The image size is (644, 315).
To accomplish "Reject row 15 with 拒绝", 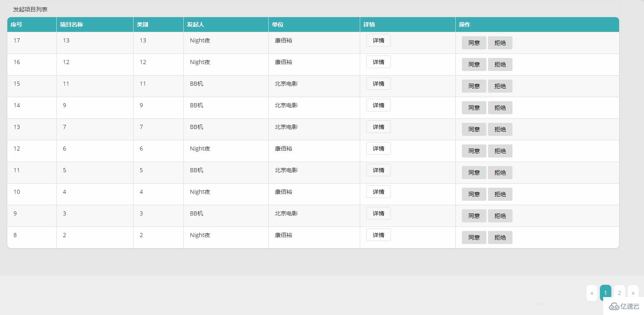I will (x=500, y=86).
